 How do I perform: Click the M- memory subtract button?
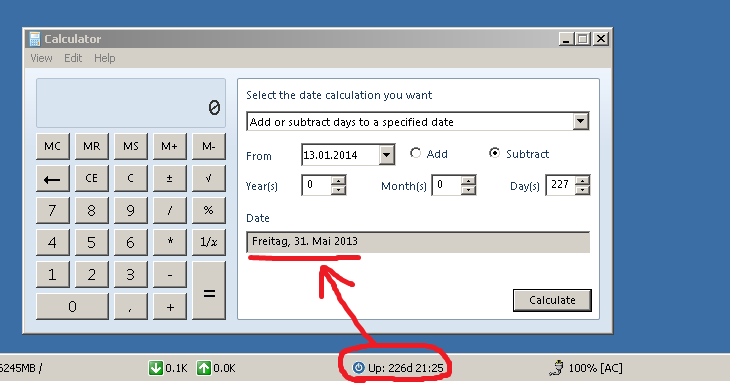209,147
